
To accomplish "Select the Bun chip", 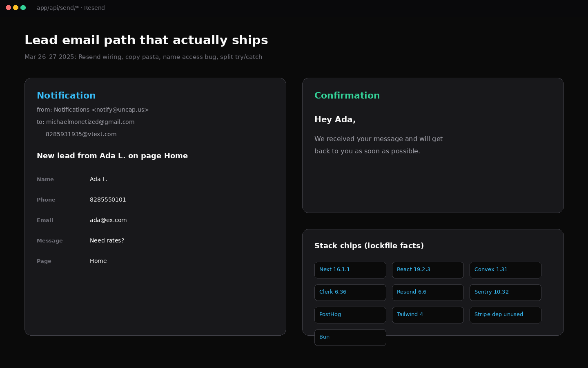I will (350, 337).
